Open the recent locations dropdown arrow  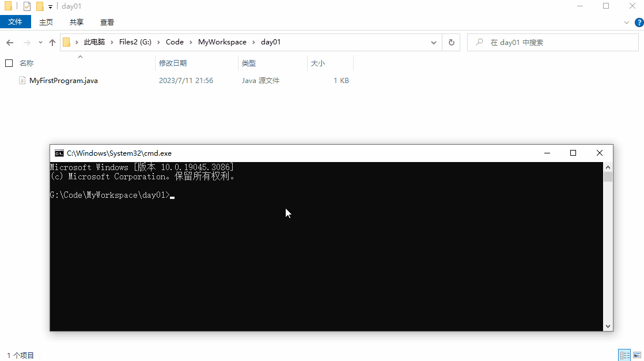pyautogui.click(x=40, y=42)
